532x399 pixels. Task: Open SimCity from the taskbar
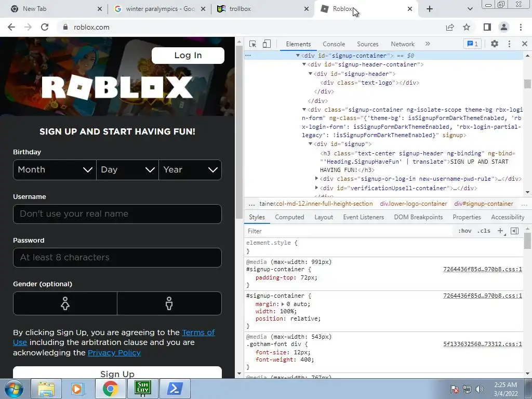142,389
